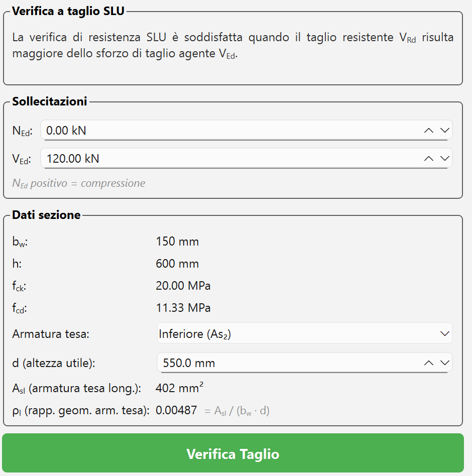
Task: Click the 'NEd positivo = compressione' note
Action: point(79,183)
